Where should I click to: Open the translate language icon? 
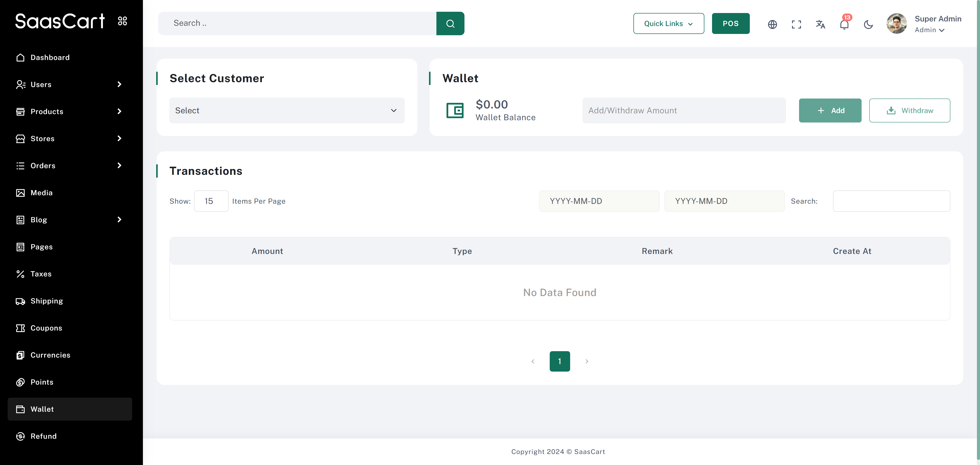pyautogui.click(x=820, y=24)
